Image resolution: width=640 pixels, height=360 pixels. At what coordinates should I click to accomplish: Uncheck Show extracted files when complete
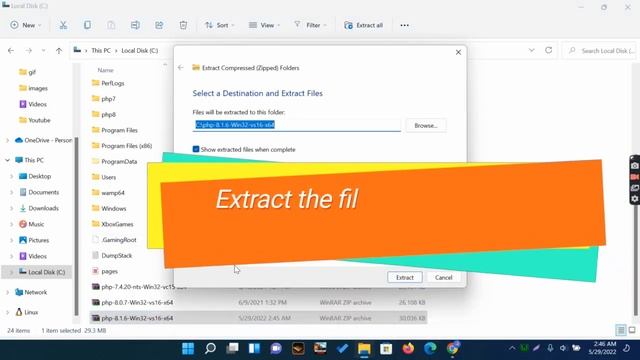196,149
